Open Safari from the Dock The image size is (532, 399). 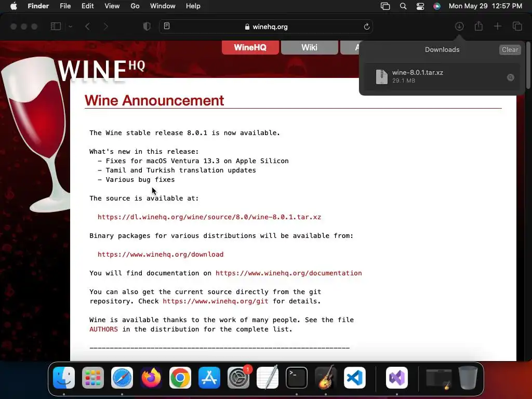[x=122, y=378]
